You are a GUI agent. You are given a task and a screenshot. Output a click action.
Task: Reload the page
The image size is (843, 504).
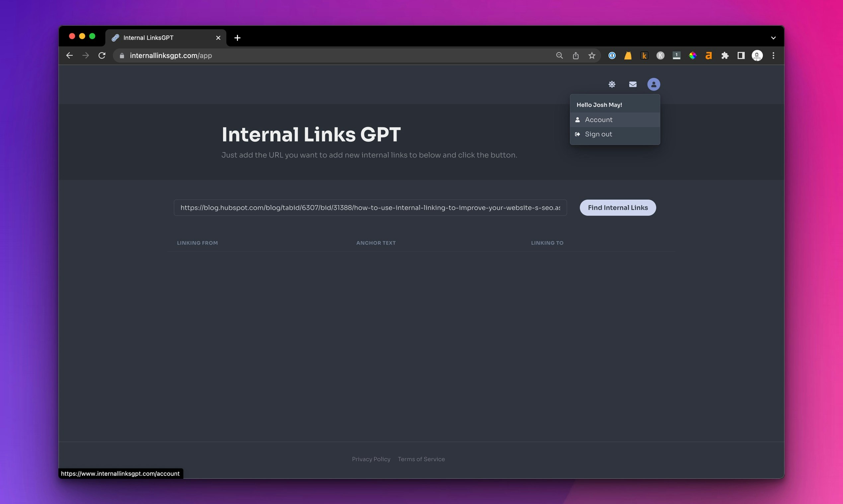tap(102, 55)
